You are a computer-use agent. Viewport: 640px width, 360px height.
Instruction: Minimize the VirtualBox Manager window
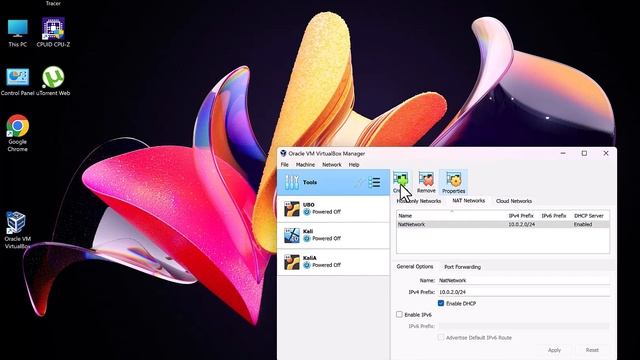coord(563,153)
